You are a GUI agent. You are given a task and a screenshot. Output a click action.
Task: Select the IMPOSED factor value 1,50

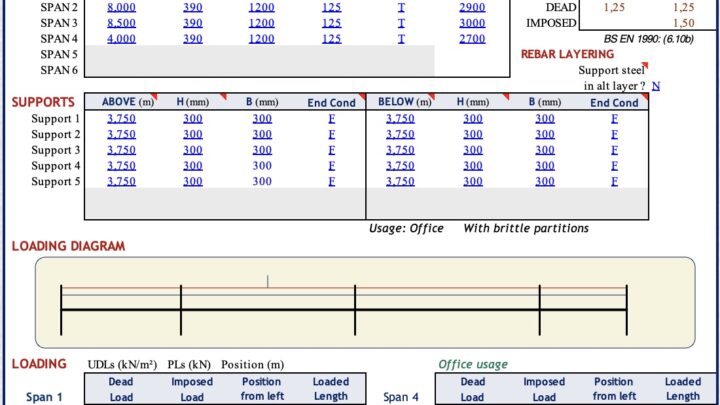[683, 23]
